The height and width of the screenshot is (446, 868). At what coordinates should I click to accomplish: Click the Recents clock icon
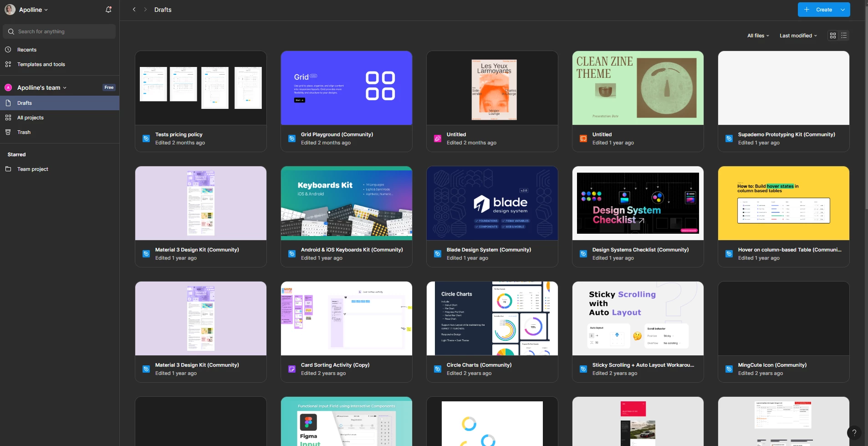tap(8, 50)
